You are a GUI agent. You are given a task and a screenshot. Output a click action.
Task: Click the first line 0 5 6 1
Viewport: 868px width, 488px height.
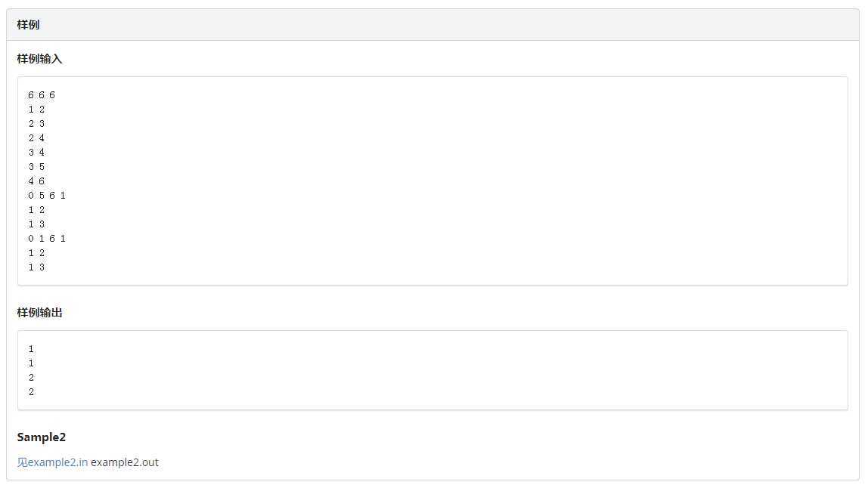[x=47, y=196]
